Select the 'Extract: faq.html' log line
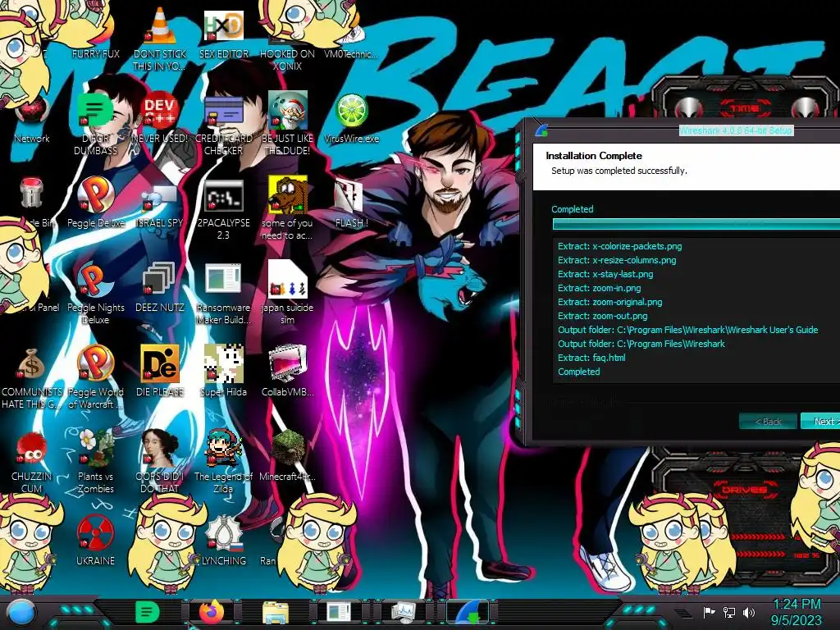Image resolution: width=840 pixels, height=630 pixels. coord(591,358)
